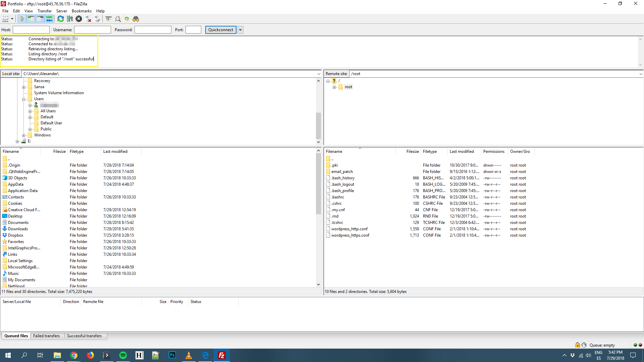The image size is (644, 362).
Task: Select the Failed transfers tab
Action: pyautogui.click(x=46, y=336)
